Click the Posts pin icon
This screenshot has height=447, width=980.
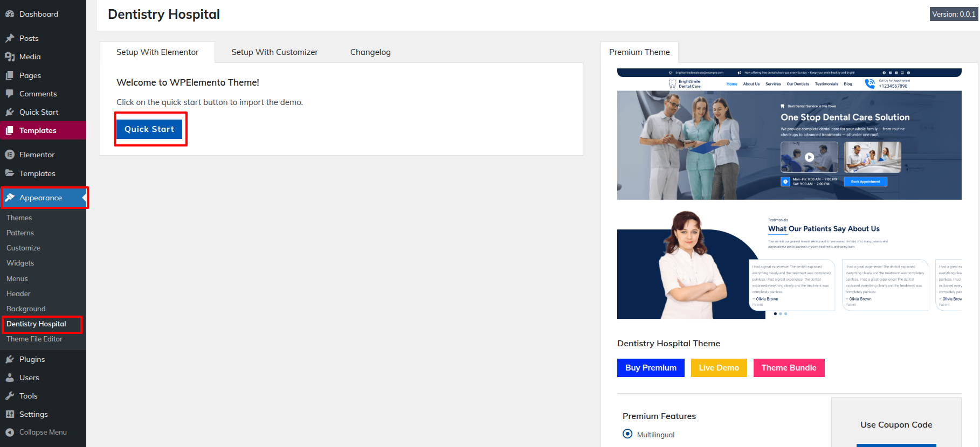tap(10, 38)
